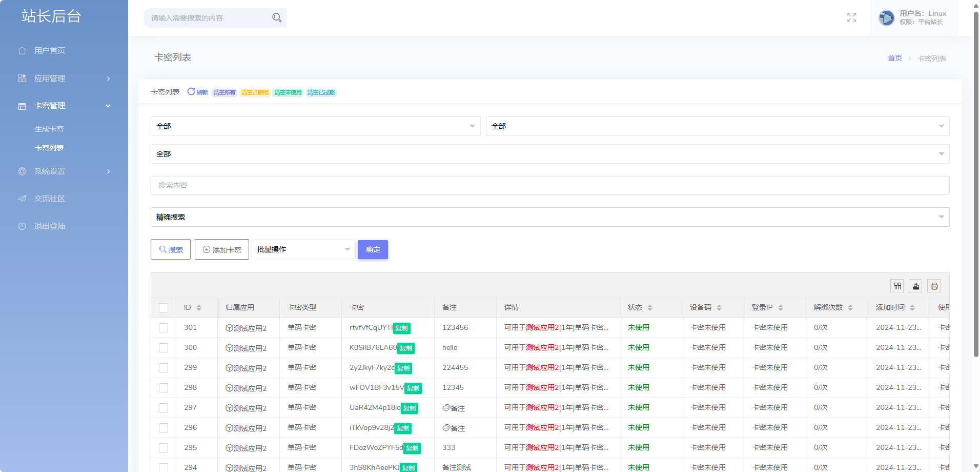The width and height of the screenshot is (980, 472).
Task: Click the 清空所有 clear-all tag
Action: coord(224,92)
